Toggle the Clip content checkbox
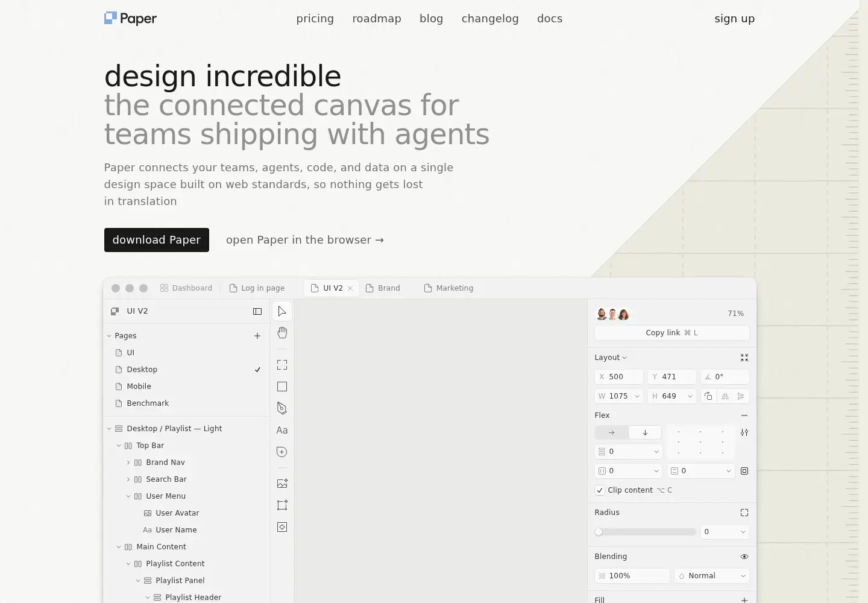The image size is (868, 603). [600, 490]
